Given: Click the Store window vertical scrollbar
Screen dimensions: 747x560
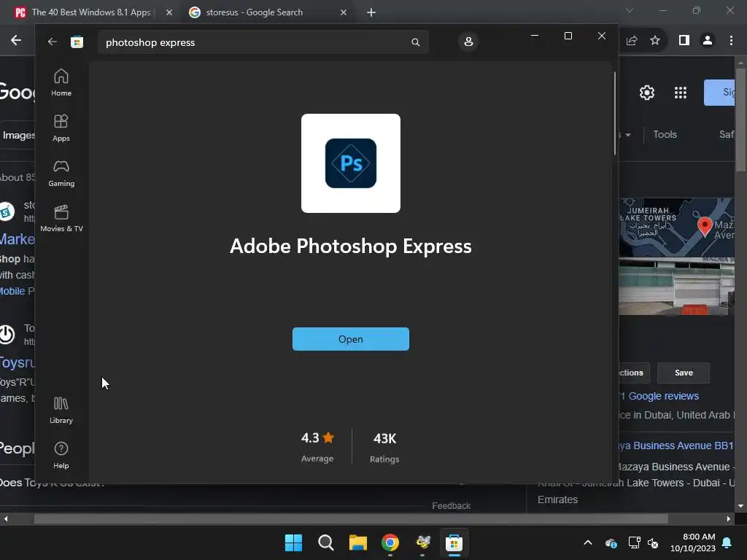Looking at the screenshot, I should click(614, 113).
